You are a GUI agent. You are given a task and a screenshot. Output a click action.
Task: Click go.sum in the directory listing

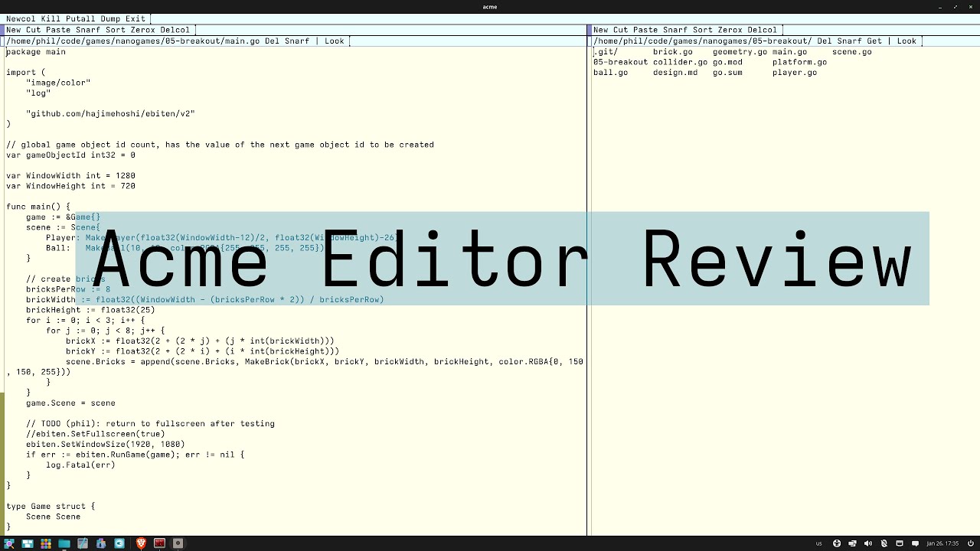727,73
